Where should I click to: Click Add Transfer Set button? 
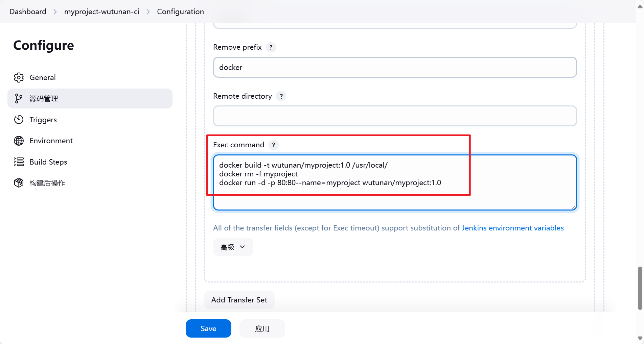[239, 300]
